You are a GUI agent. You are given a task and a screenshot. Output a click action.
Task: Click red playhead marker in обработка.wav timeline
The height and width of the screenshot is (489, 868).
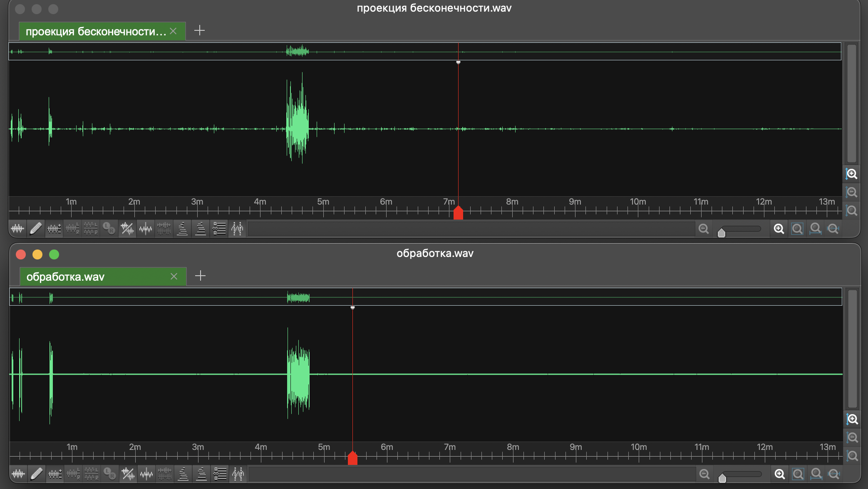pyautogui.click(x=352, y=458)
